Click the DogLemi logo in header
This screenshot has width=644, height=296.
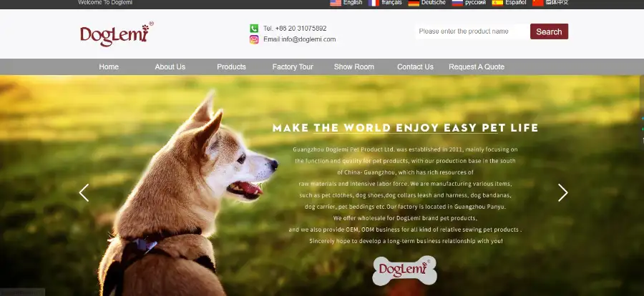pyautogui.click(x=117, y=34)
